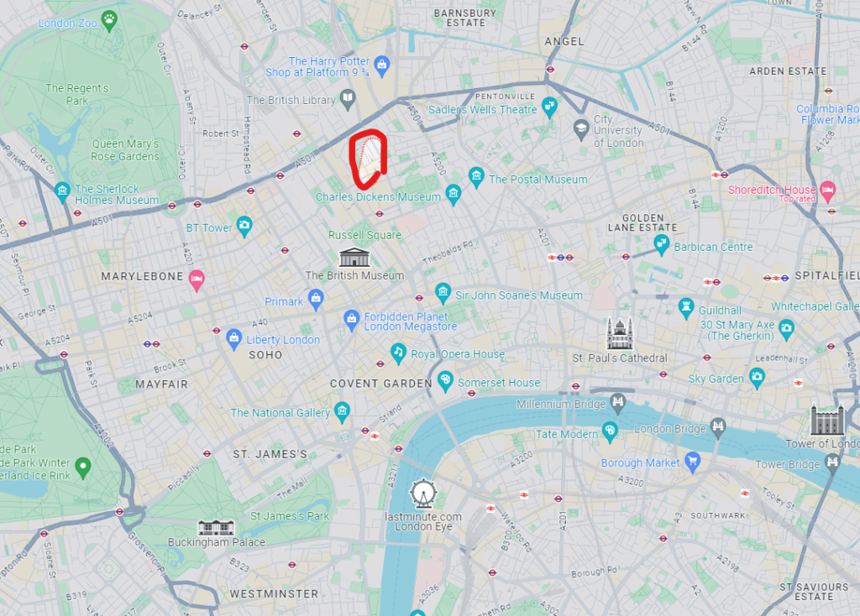Select the Tower of London castle icon

pyautogui.click(x=827, y=420)
